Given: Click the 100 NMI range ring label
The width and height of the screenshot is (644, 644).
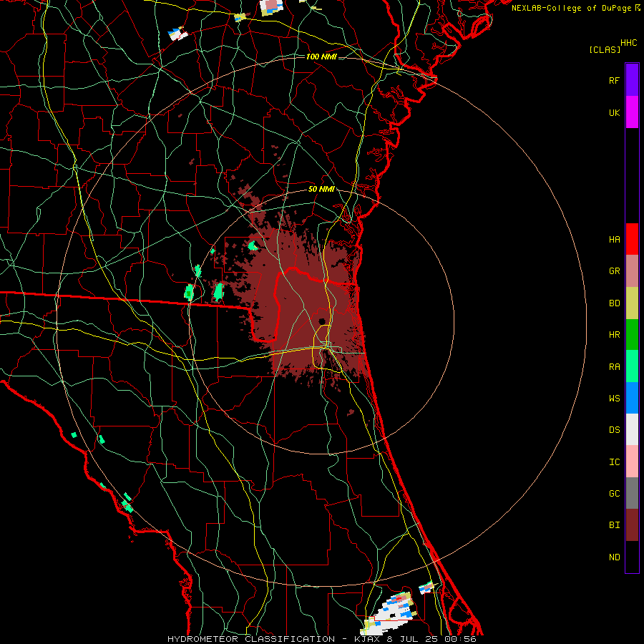Looking at the screenshot, I should [x=321, y=57].
